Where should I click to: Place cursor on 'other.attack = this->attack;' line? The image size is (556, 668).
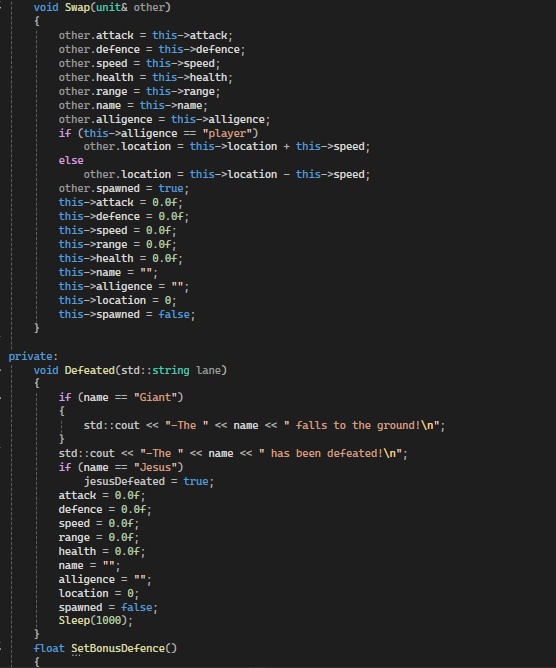(x=145, y=35)
